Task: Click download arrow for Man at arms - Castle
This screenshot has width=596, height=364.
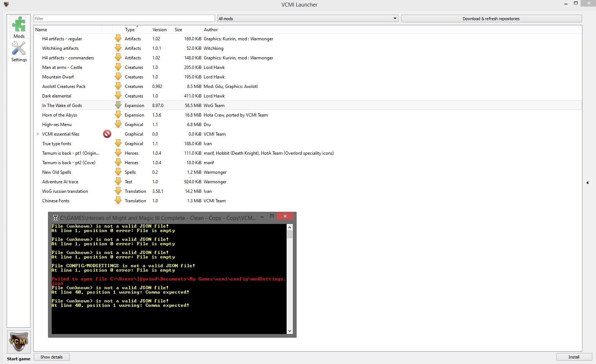Action: click(x=118, y=67)
